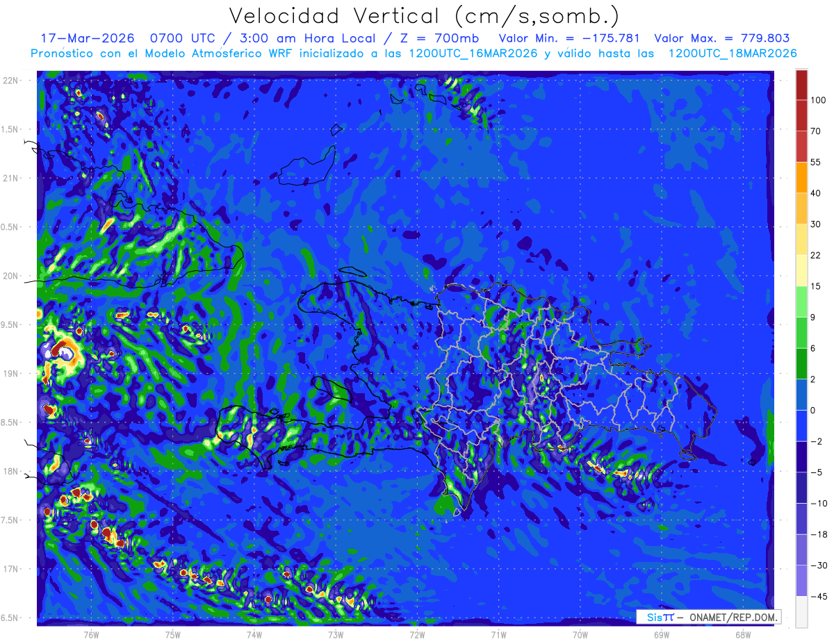Image resolution: width=834 pixels, height=644 pixels.
Task: Click the '74W' longitude label
Action: tap(254, 634)
